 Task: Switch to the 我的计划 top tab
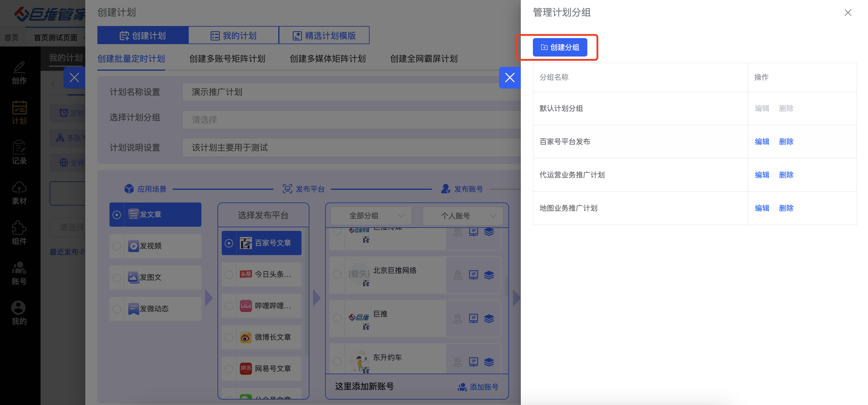(x=233, y=35)
